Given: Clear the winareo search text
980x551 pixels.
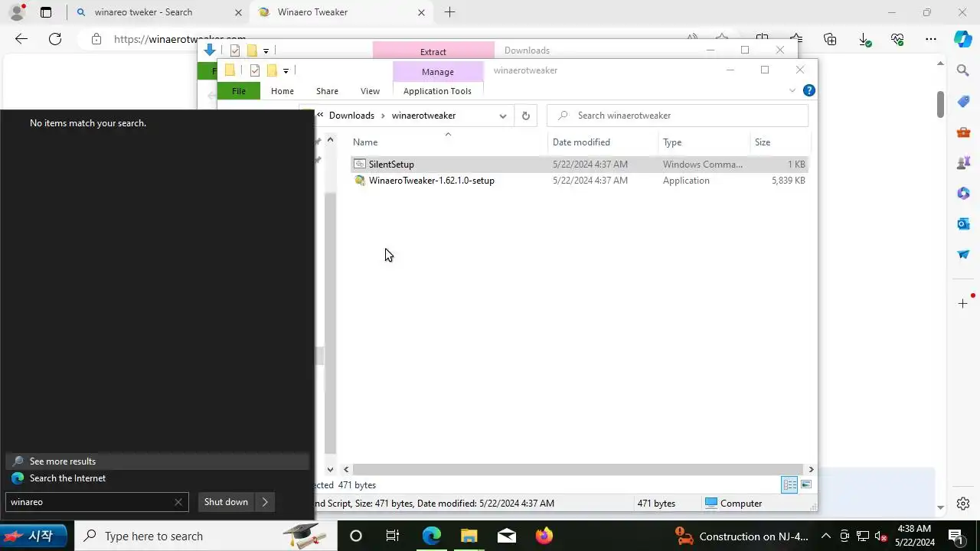Looking at the screenshot, I should point(178,502).
